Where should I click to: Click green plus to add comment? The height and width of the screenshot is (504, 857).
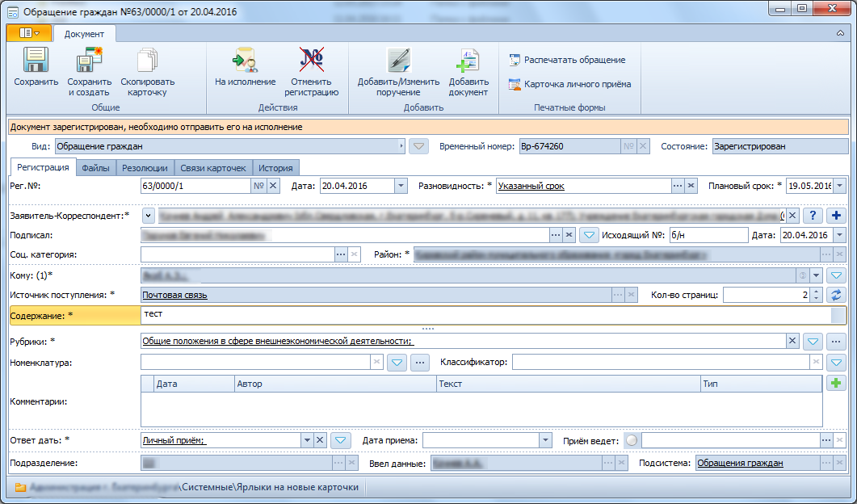[836, 383]
